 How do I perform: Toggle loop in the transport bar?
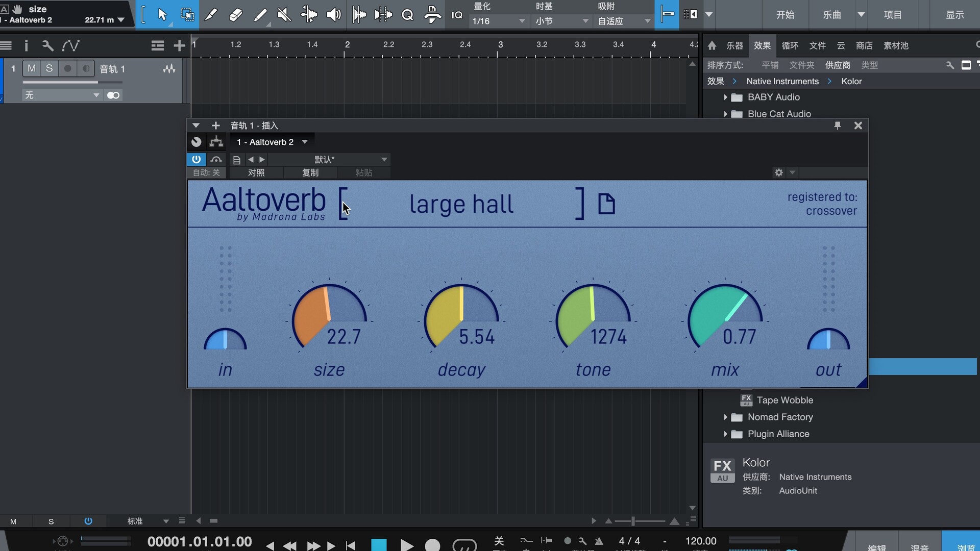coord(464,545)
